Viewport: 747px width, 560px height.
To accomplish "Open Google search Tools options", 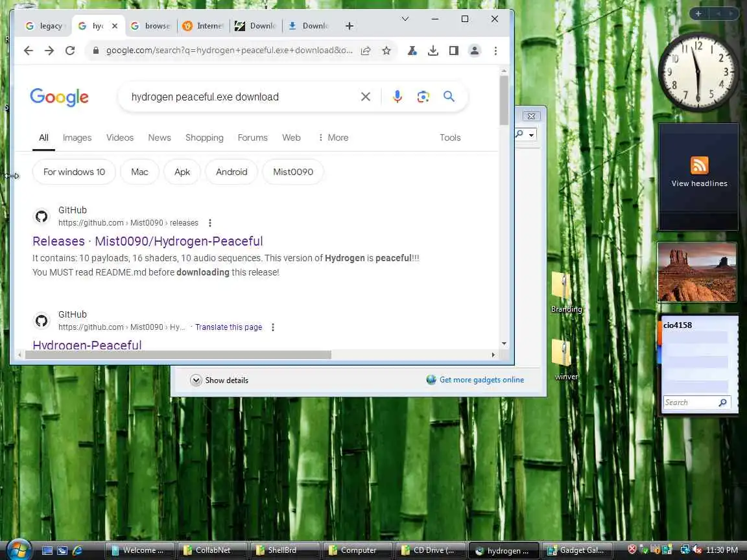I will click(x=450, y=137).
